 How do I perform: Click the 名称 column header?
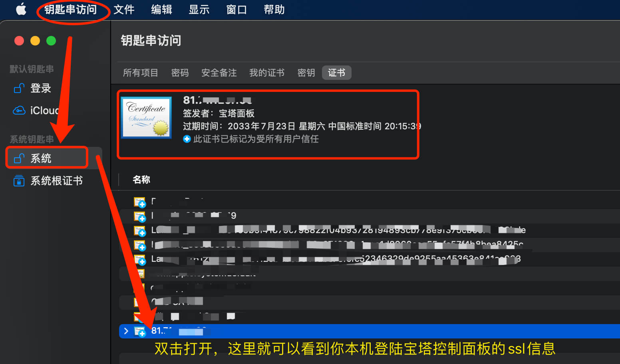tap(141, 180)
